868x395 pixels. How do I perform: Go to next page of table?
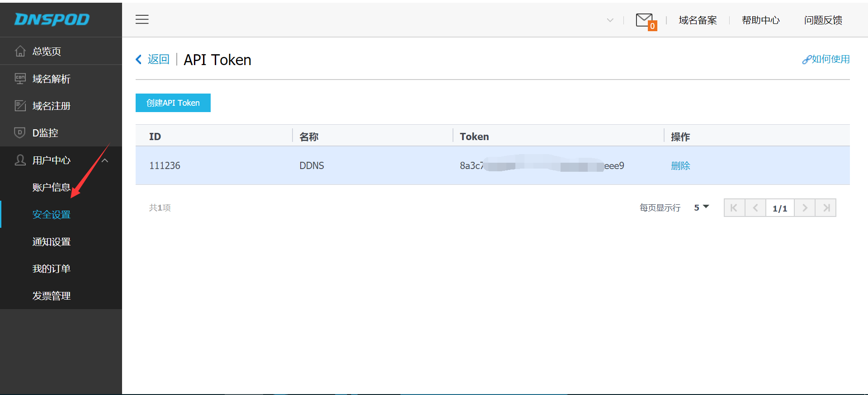[805, 208]
